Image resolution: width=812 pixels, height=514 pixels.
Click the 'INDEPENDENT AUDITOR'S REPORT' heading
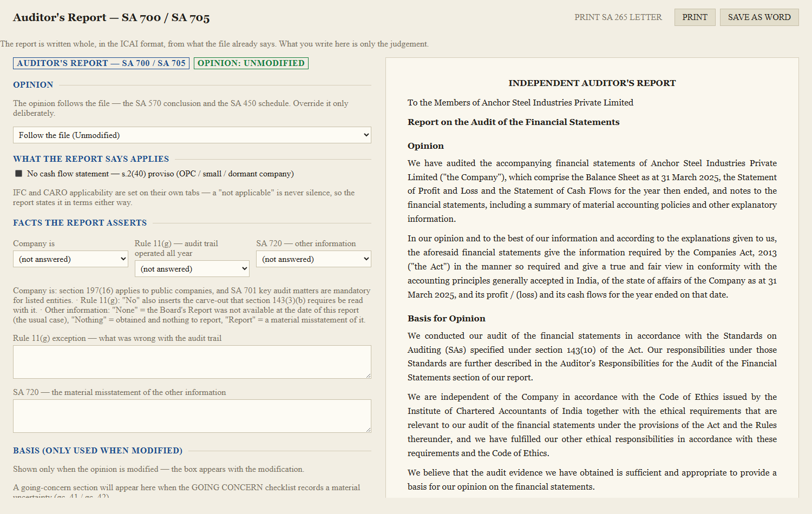tap(592, 83)
